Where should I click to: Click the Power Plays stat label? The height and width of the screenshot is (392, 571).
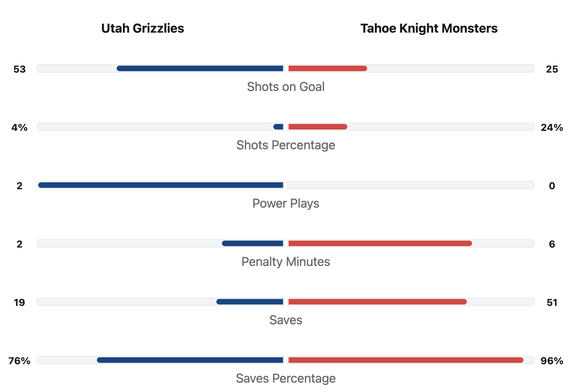pyautogui.click(x=285, y=203)
